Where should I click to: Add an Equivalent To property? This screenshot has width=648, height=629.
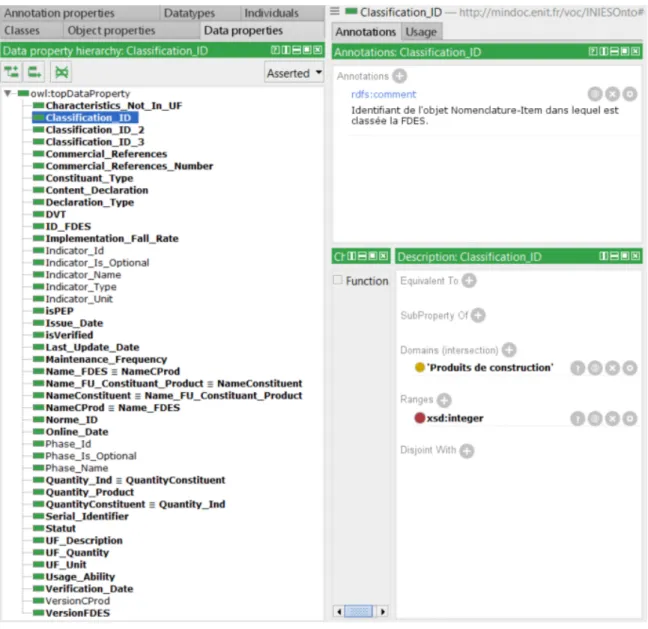tap(469, 281)
